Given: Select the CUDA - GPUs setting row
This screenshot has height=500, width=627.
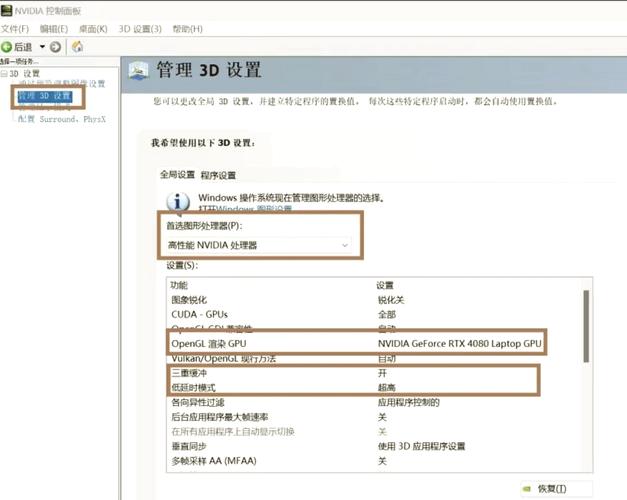Looking at the screenshot, I should pos(375,314).
